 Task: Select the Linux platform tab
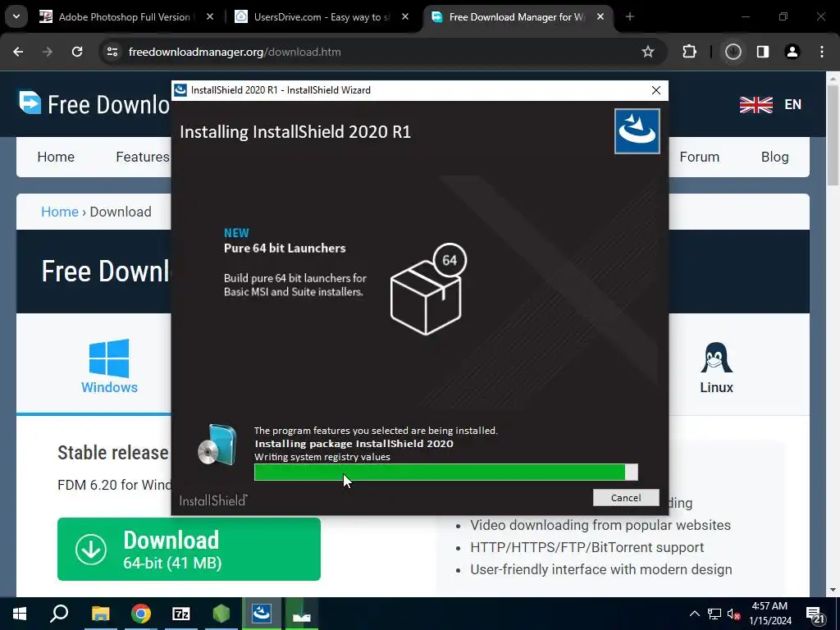coord(716,368)
